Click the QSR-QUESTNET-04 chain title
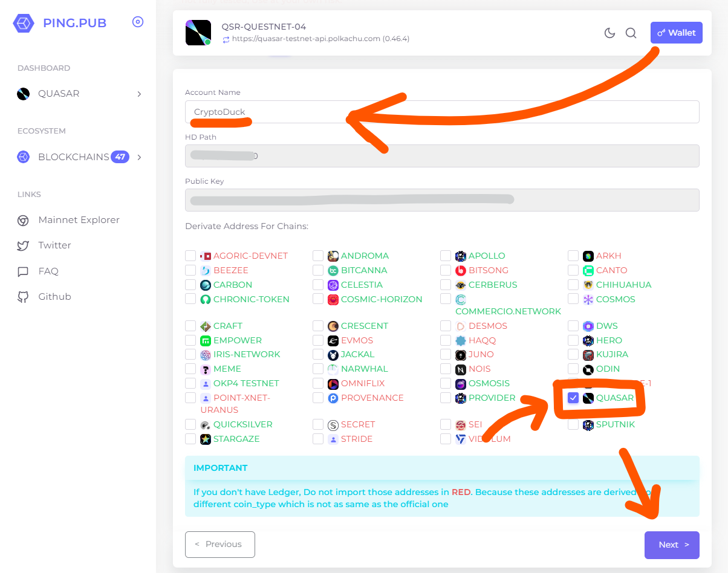Viewport: 728px width, 573px height. pyautogui.click(x=264, y=27)
